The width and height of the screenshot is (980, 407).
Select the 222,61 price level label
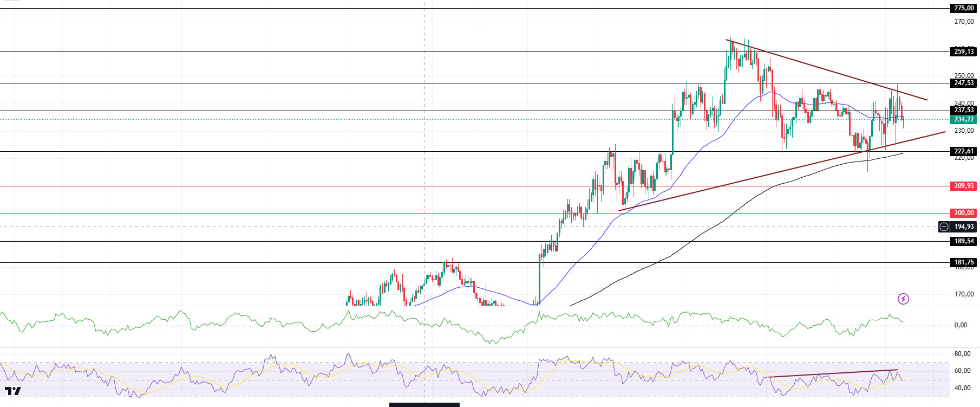pos(964,151)
